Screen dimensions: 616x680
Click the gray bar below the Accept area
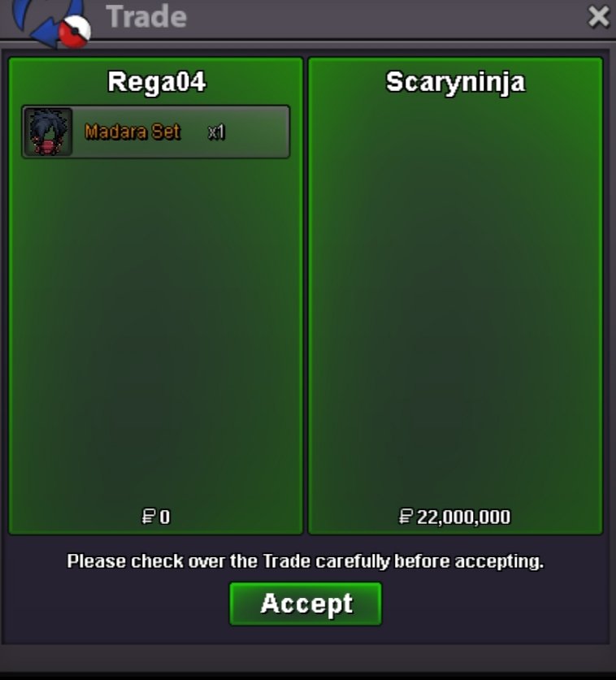[x=308, y=657]
